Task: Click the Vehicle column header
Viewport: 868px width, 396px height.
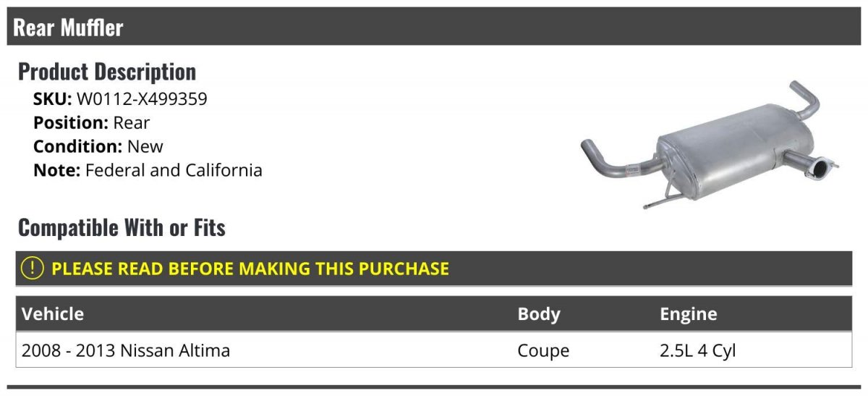Action: [x=53, y=313]
